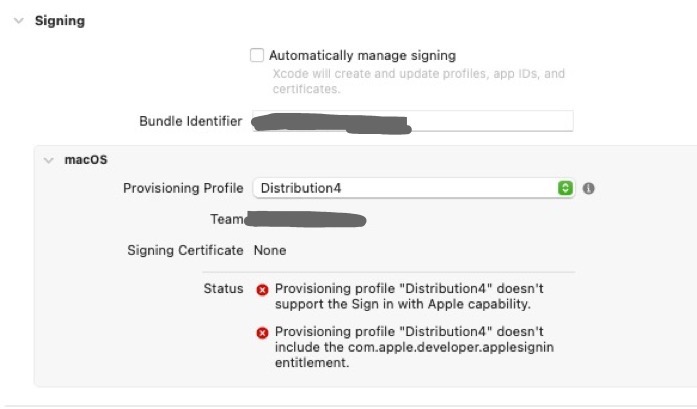The height and width of the screenshot is (409, 697).
Task: Click the Signing section heading
Action: coord(60,21)
